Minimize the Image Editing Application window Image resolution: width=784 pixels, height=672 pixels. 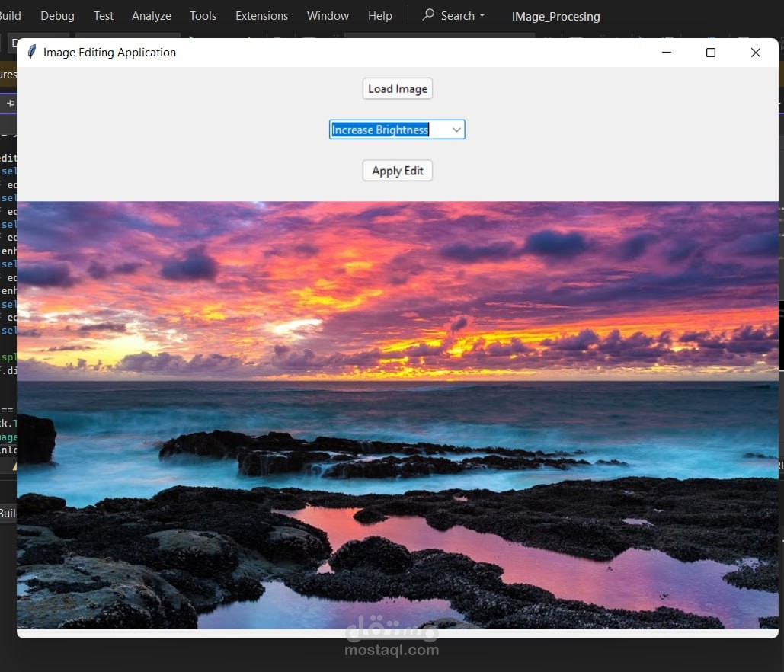point(667,53)
